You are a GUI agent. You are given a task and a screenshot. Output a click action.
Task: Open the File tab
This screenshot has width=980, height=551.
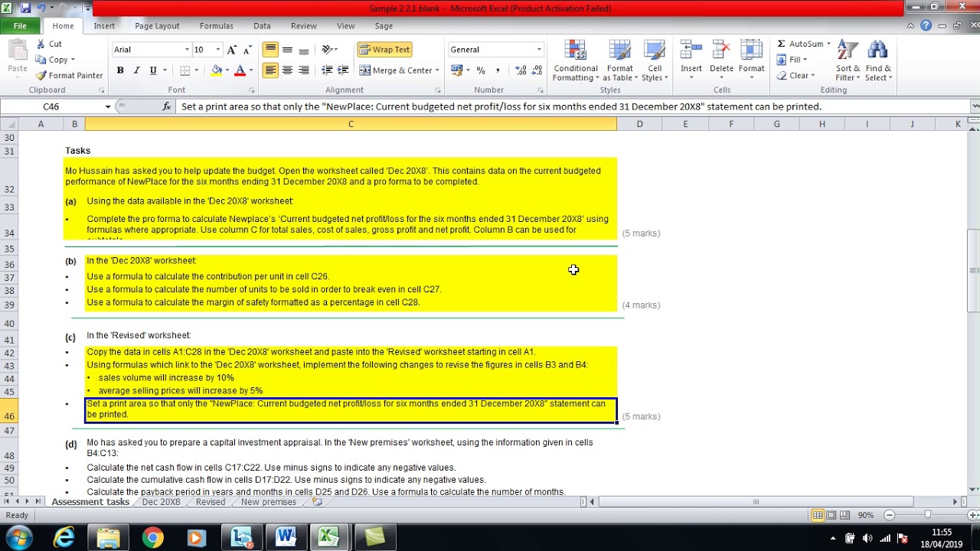point(20,26)
